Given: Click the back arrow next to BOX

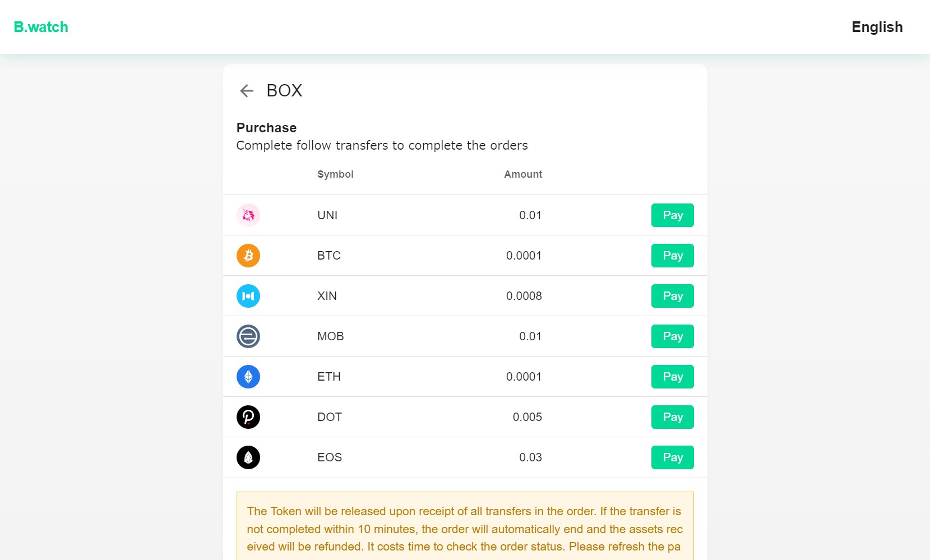Looking at the screenshot, I should coord(247,91).
